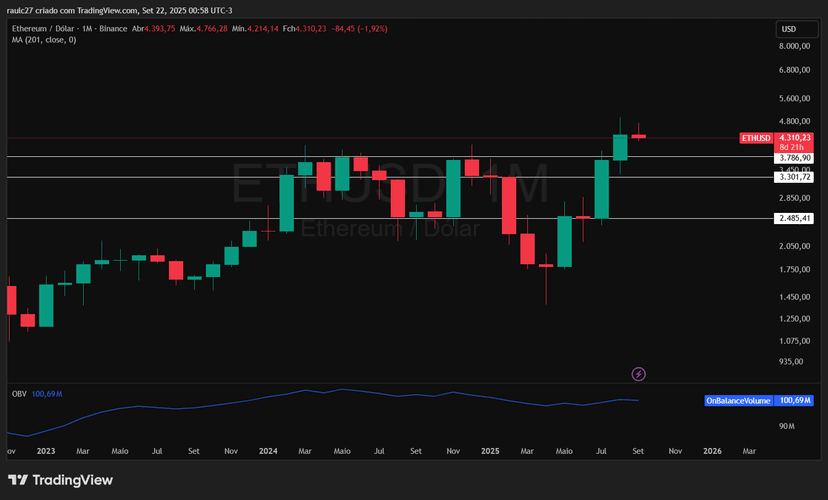This screenshot has width=828, height=500.
Task: Open the USD currency selector
Action: pos(789,29)
